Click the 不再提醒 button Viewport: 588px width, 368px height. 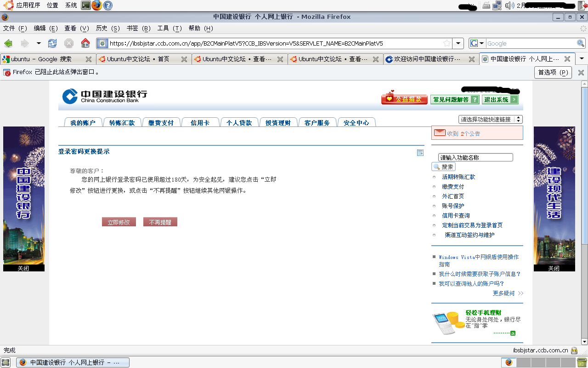click(160, 222)
